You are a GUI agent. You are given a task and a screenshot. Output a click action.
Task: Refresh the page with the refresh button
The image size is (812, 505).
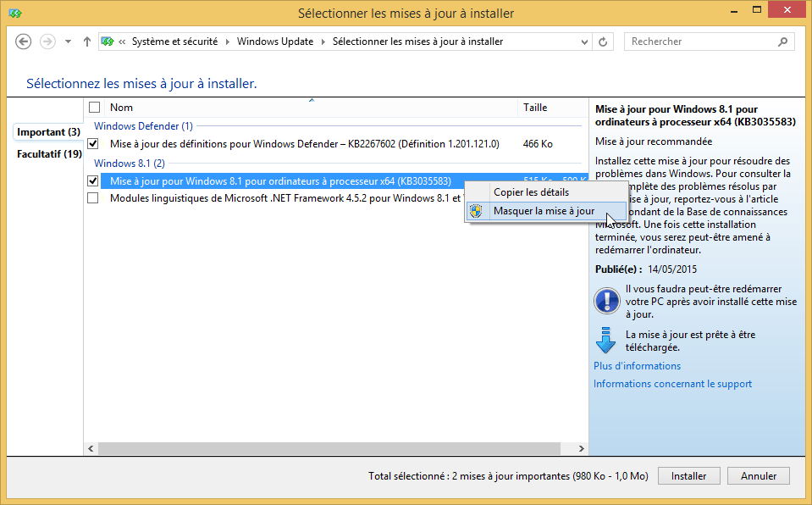point(603,42)
